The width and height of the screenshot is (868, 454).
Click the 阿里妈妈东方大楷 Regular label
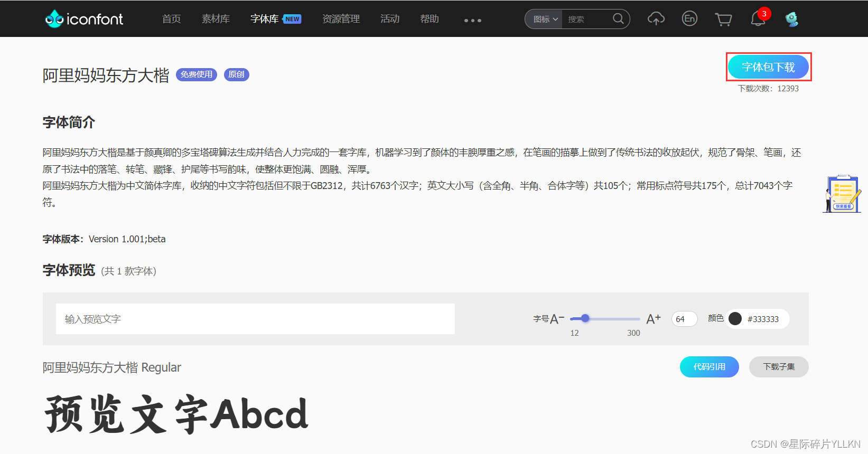coord(112,367)
